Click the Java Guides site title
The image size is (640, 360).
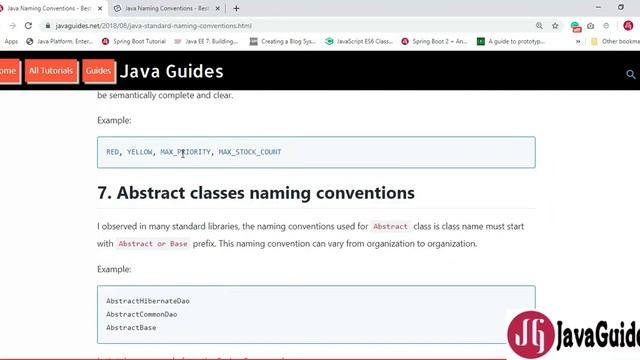click(171, 71)
